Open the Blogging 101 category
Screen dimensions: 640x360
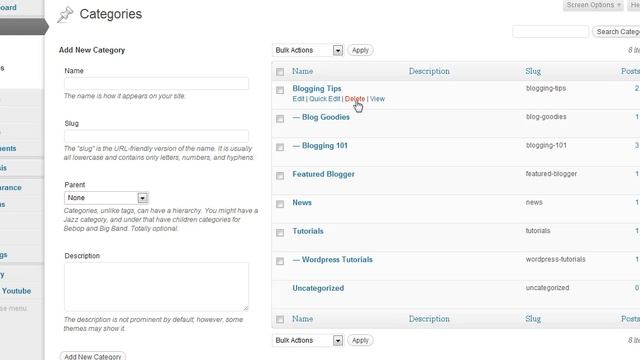tap(324, 146)
